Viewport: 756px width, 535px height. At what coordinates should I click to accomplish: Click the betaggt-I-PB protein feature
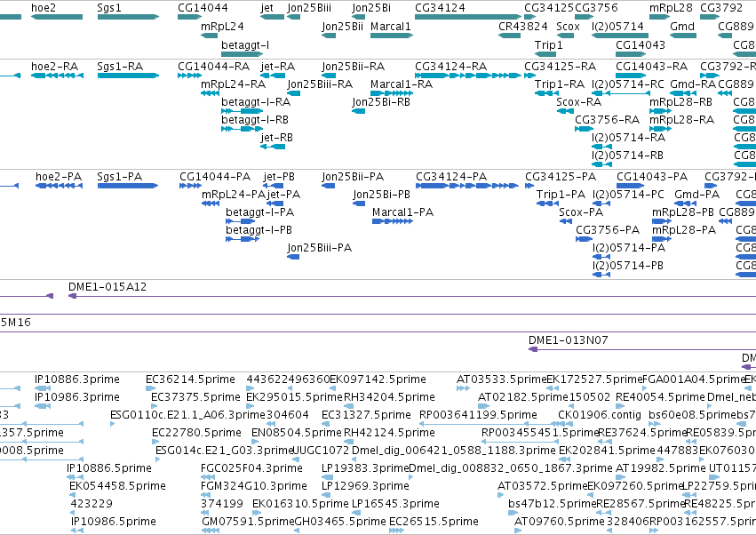pyautogui.click(x=243, y=239)
